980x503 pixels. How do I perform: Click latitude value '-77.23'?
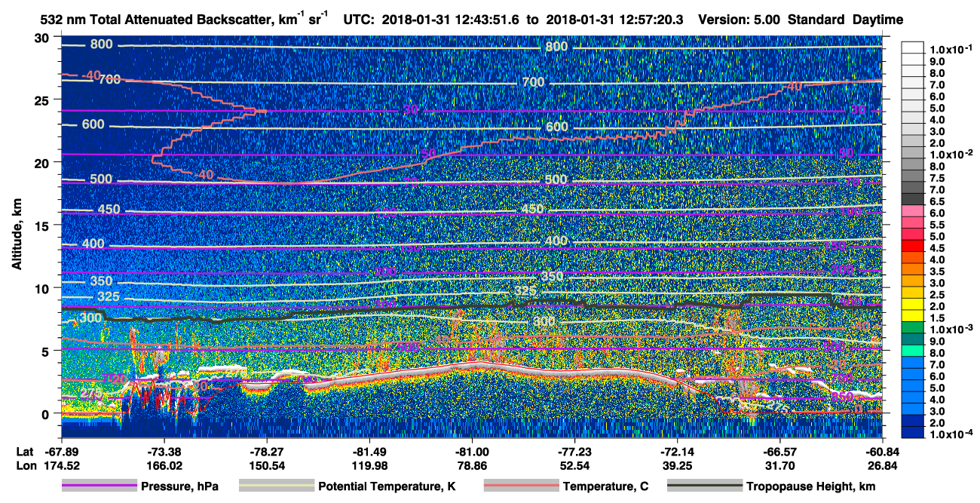[x=574, y=451]
